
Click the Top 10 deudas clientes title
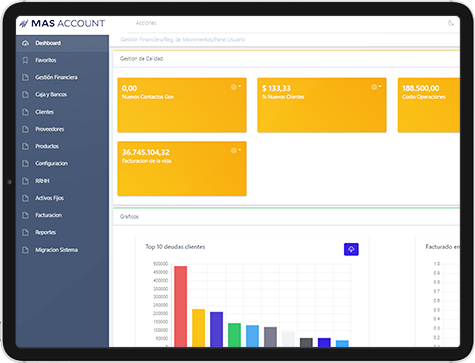tap(175, 247)
